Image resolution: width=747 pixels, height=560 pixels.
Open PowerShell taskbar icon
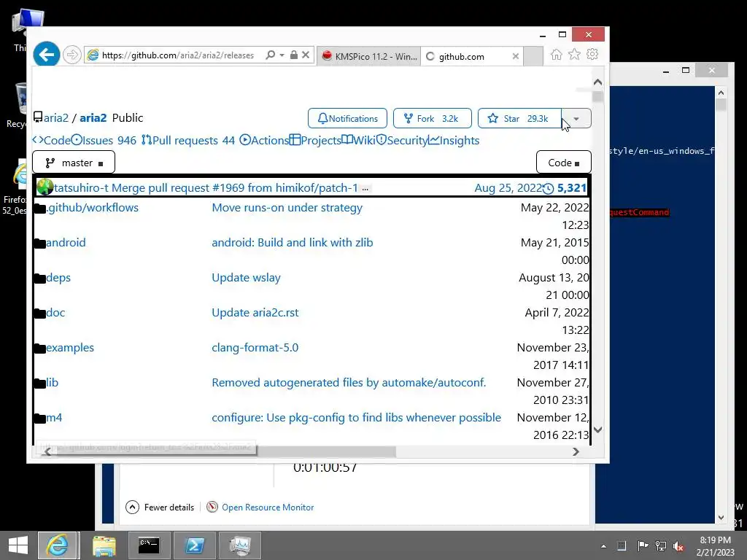click(x=194, y=545)
